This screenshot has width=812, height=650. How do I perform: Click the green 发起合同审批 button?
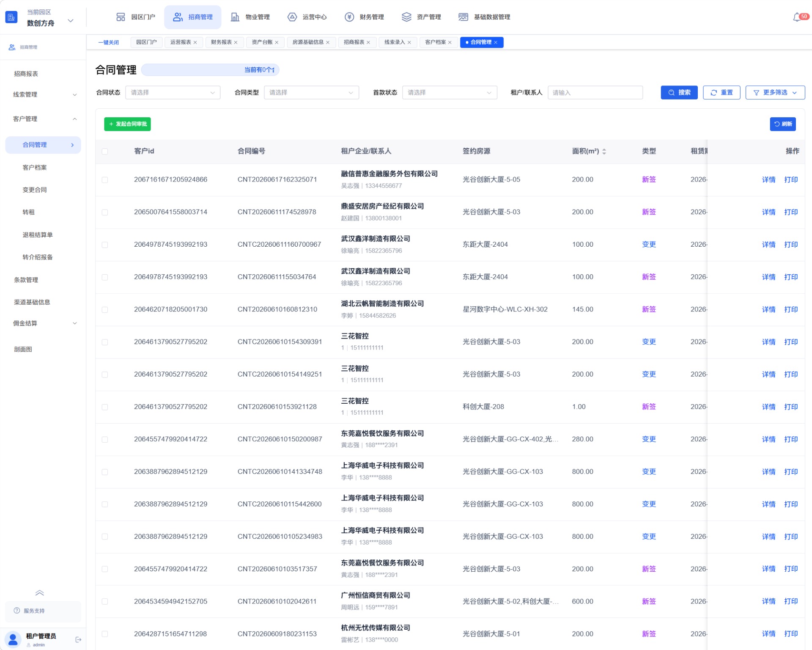[127, 124]
